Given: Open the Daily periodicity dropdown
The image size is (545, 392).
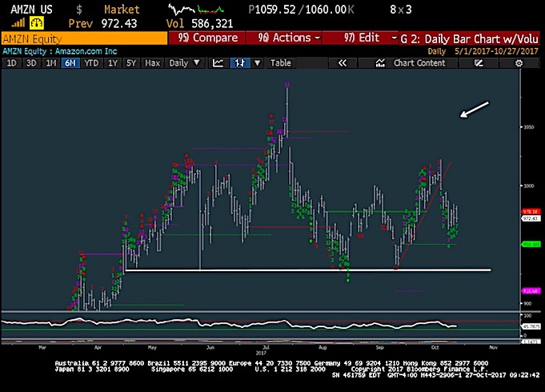Looking at the screenshot, I should [x=184, y=63].
